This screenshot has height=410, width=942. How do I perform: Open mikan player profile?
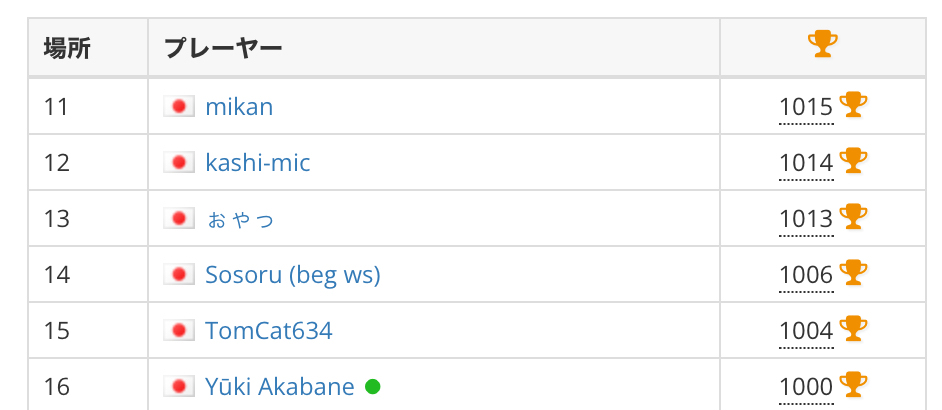point(239,107)
